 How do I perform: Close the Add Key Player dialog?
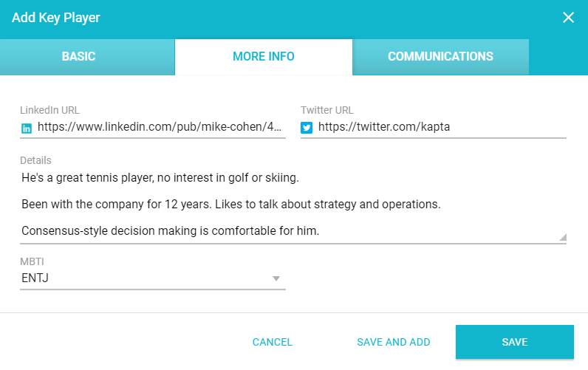click(568, 18)
